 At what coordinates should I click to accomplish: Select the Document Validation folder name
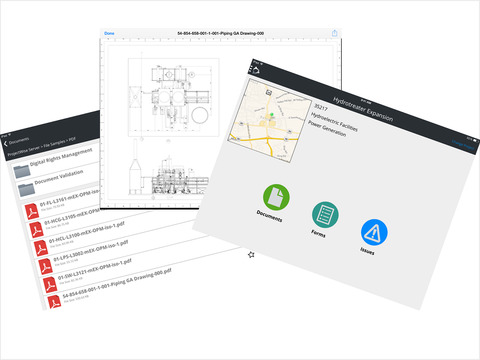pos(59,177)
